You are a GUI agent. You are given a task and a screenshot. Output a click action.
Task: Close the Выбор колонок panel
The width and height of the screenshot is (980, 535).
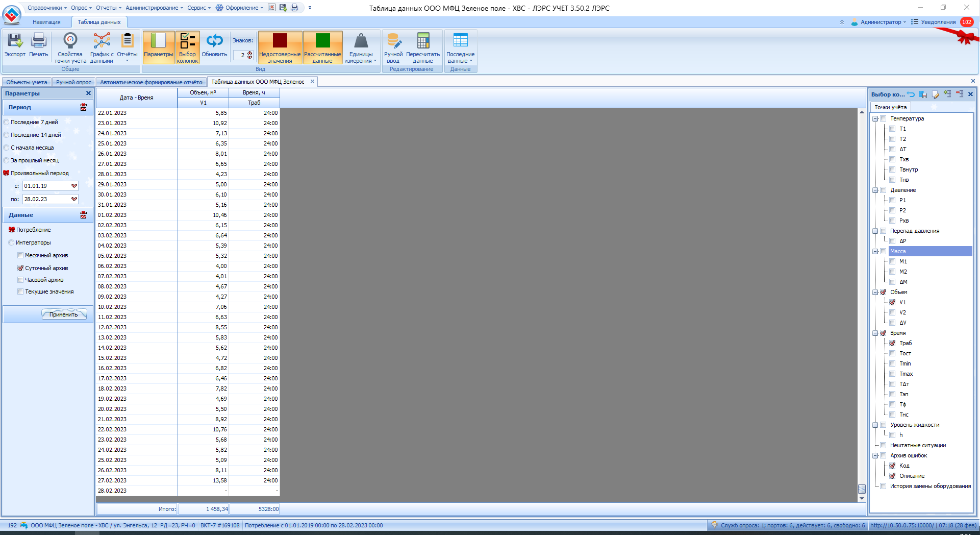[970, 94]
